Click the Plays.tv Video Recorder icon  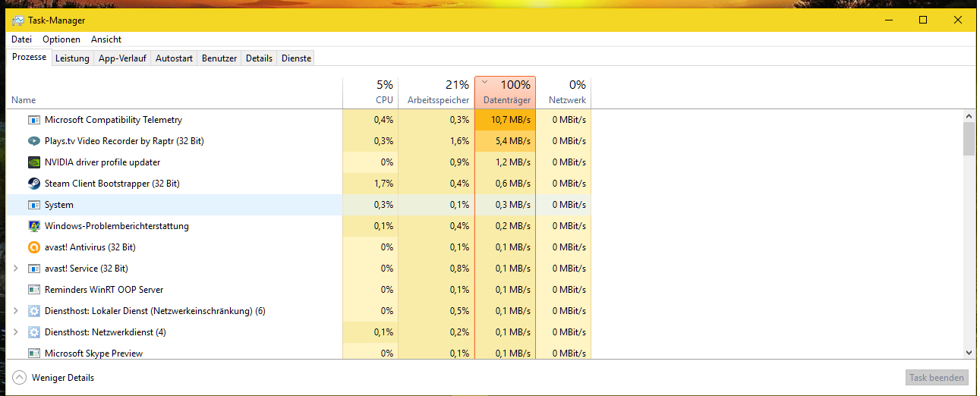click(33, 141)
